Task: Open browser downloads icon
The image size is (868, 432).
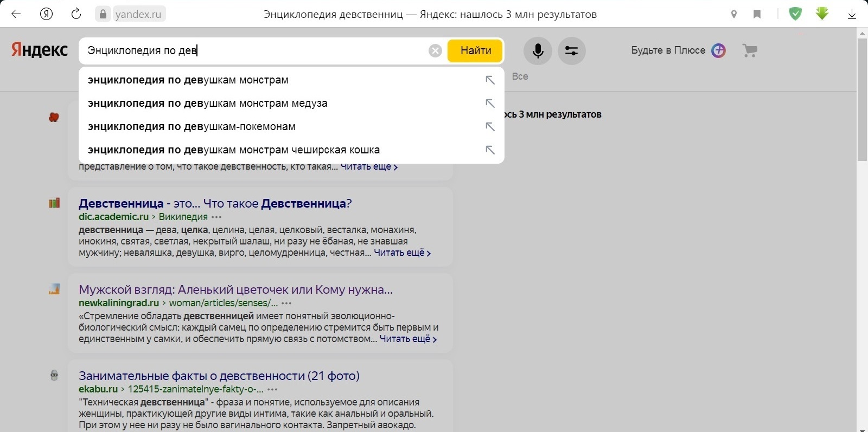Action: (852, 14)
